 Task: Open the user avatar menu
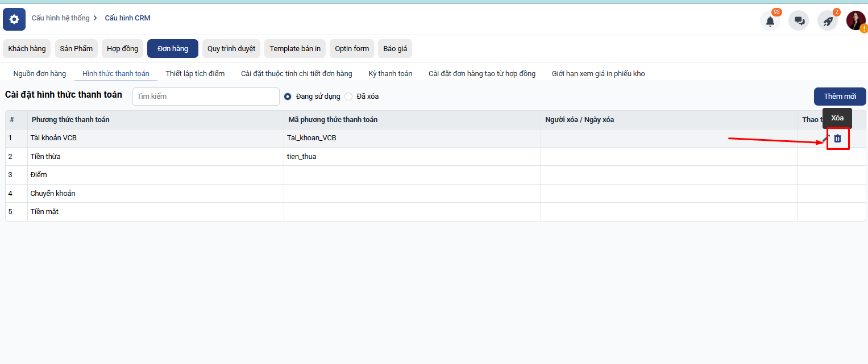[x=856, y=20]
